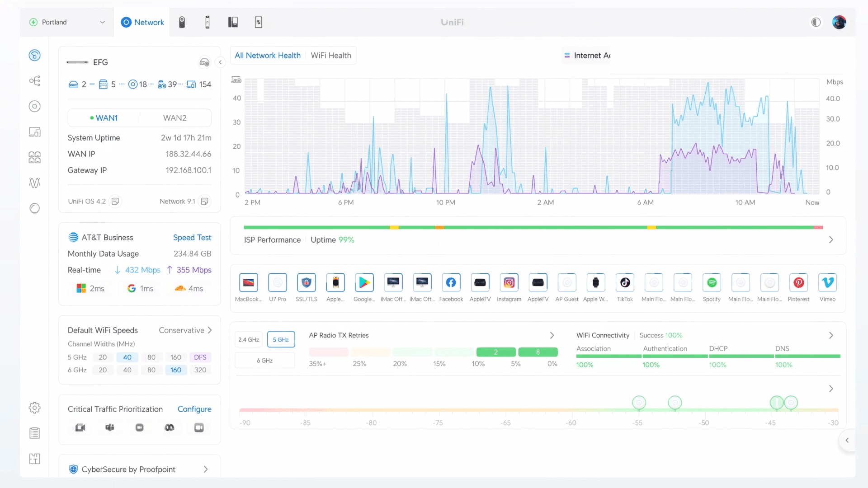Viewport: 868px width, 488px height.
Task: Configure Critical Traffic Prioritization
Action: [194, 409]
